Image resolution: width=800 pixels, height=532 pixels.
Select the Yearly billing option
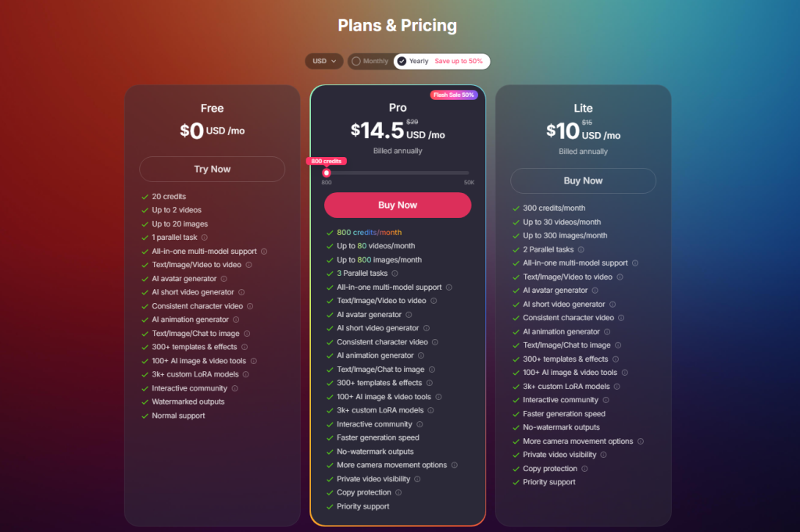(x=414, y=61)
